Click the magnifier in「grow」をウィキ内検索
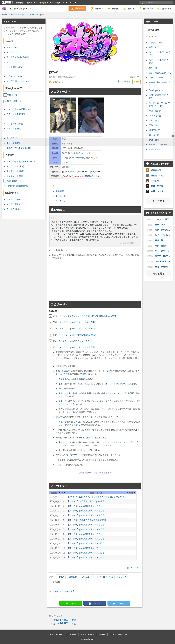This screenshot has width=175, height=644. [50, 591]
